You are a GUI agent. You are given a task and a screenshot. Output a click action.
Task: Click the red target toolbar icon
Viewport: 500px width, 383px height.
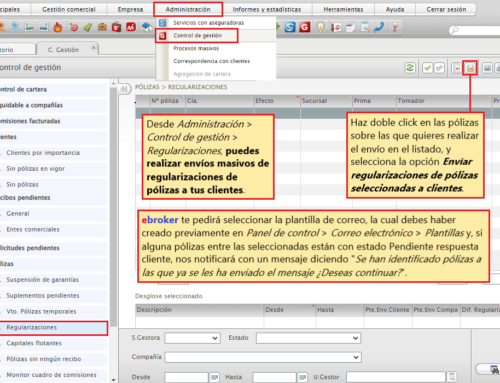coord(74,27)
